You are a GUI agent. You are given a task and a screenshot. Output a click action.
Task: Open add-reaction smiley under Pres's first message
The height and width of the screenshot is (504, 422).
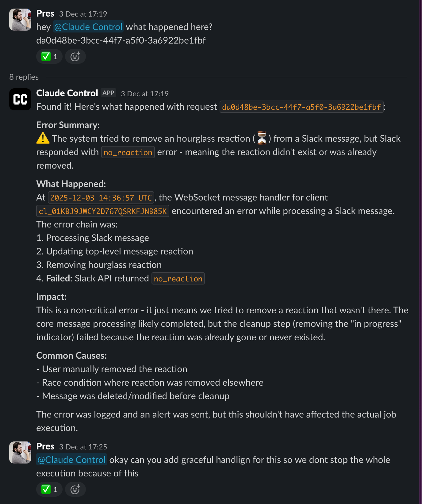point(75,56)
